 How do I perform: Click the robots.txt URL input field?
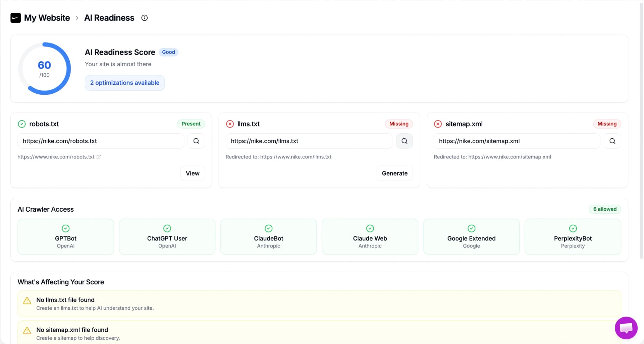click(101, 141)
